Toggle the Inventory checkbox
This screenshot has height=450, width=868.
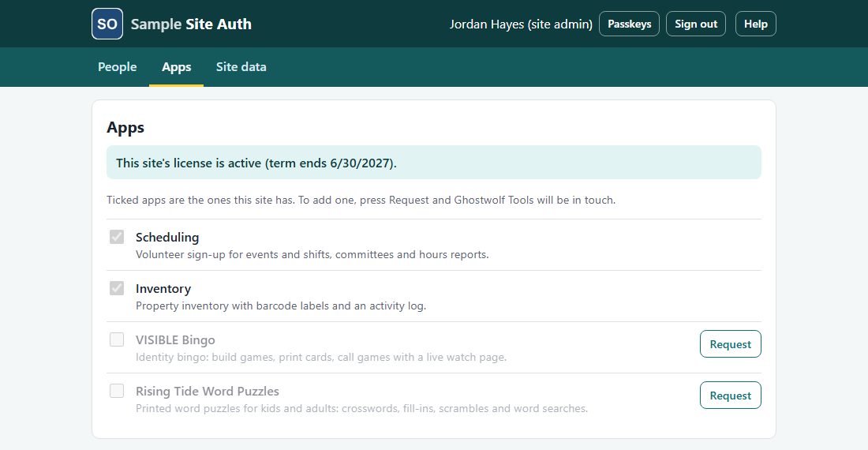[x=117, y=288]
